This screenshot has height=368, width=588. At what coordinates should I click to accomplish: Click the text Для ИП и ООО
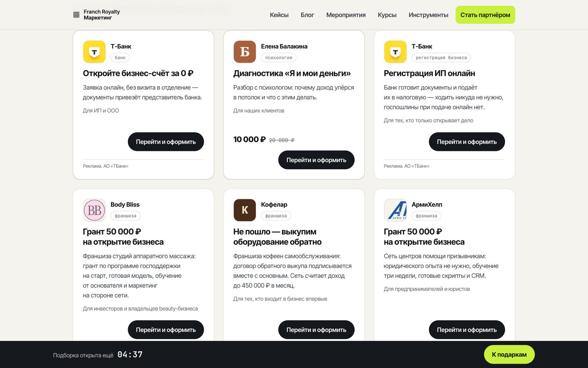pyautogui.click(x=101, y=110)
